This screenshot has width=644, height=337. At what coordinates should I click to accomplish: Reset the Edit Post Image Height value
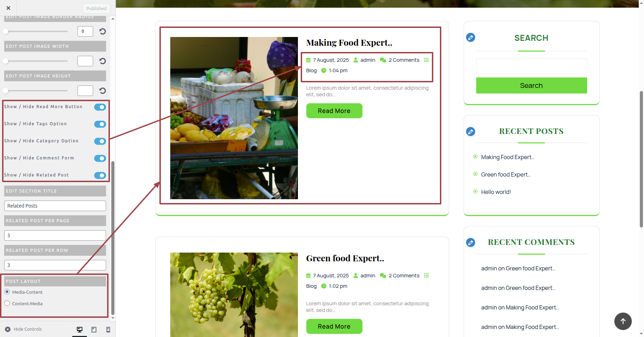point(103,91)
